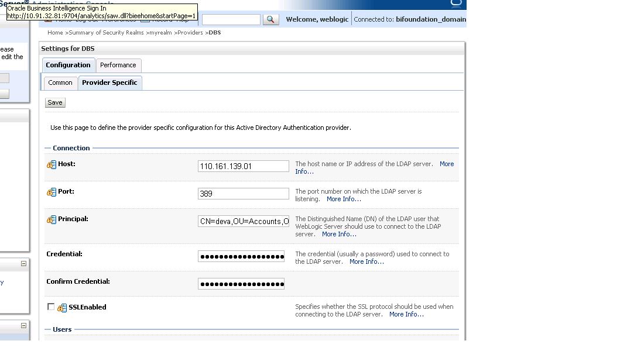Click the console search text box
Viewport: 644px width, 351px height.
231,20
